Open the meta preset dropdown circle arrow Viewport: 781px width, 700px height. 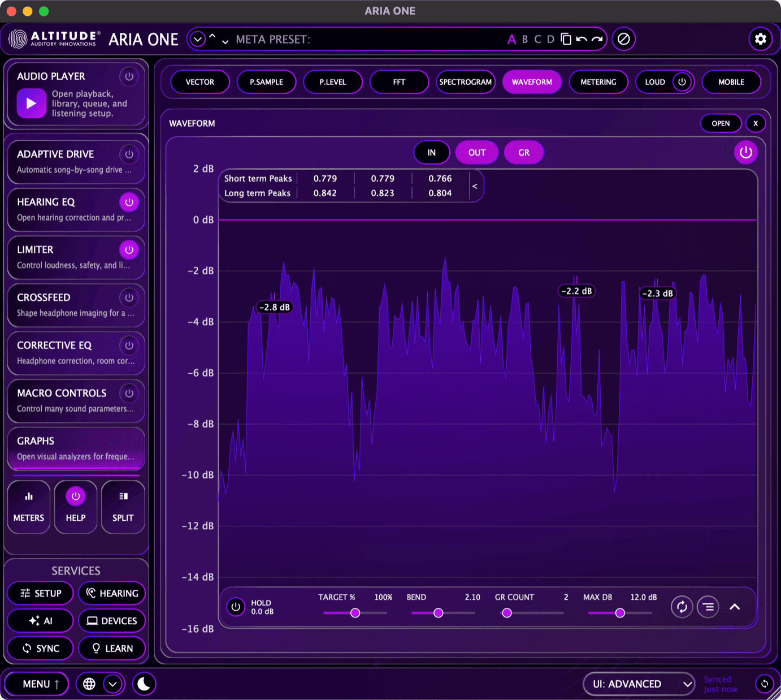click(197, 39)
